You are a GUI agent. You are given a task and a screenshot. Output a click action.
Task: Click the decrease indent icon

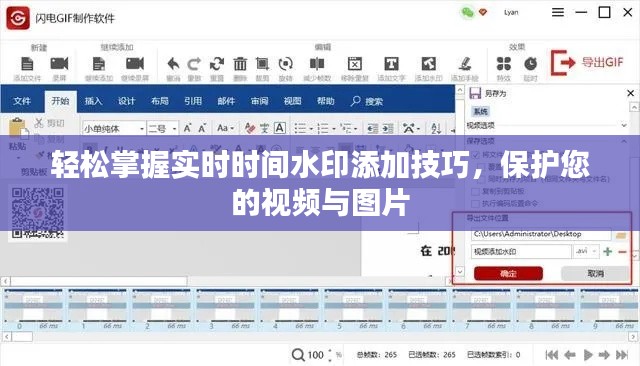pyautogui.click(x=373, y=129)
